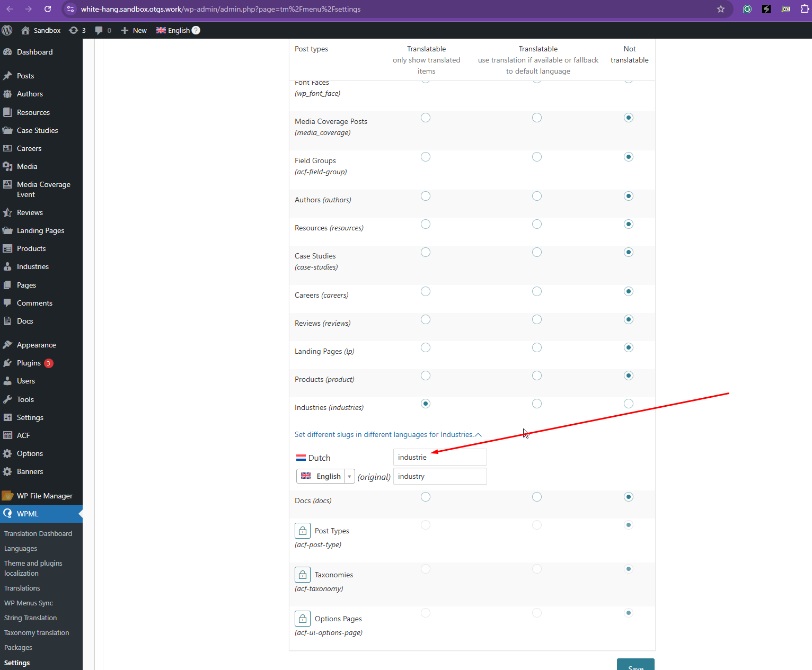Open the updates icon in admin bar

(74, 30)
